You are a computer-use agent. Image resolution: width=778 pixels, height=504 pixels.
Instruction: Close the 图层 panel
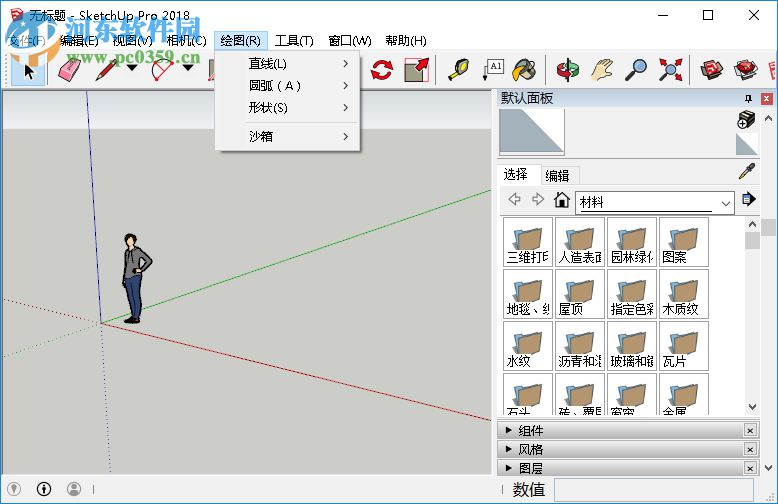pyautogui.click(x=750, y=468)
